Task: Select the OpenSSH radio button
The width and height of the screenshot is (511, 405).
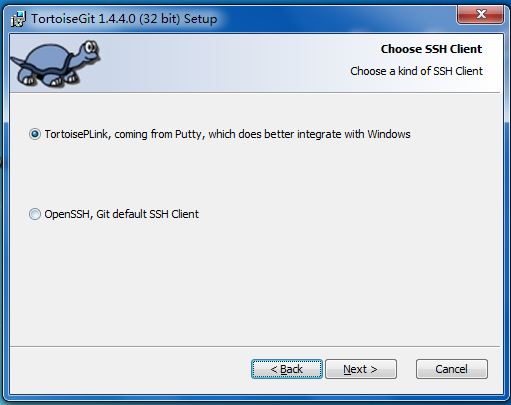Action: 35,214
